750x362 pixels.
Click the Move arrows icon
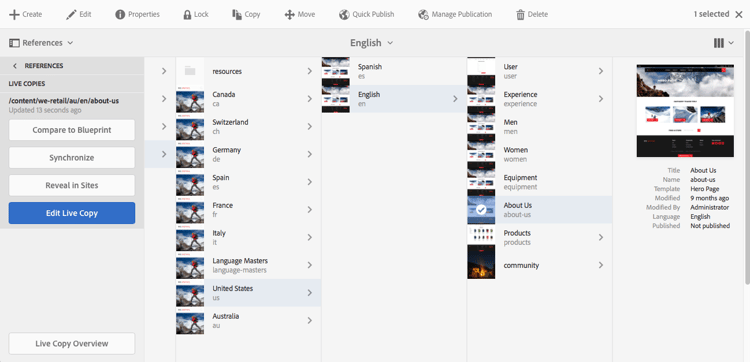(x=289, y=14)
